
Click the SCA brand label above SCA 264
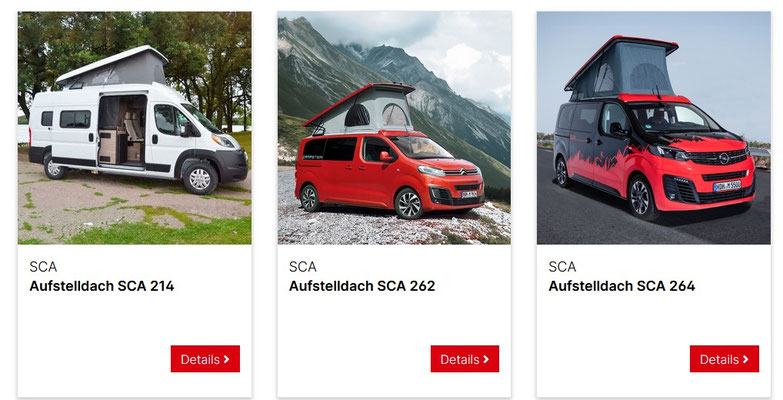pyautogui.click(x=562, y=267)
